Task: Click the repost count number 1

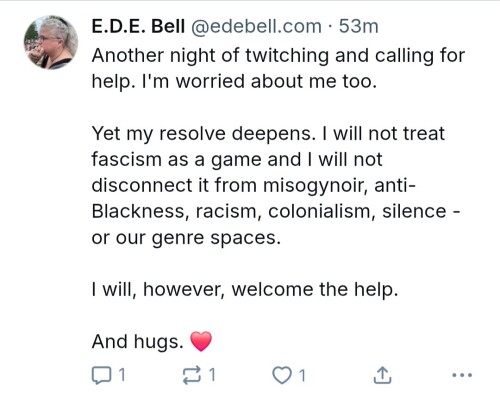Action: point(212,375)
